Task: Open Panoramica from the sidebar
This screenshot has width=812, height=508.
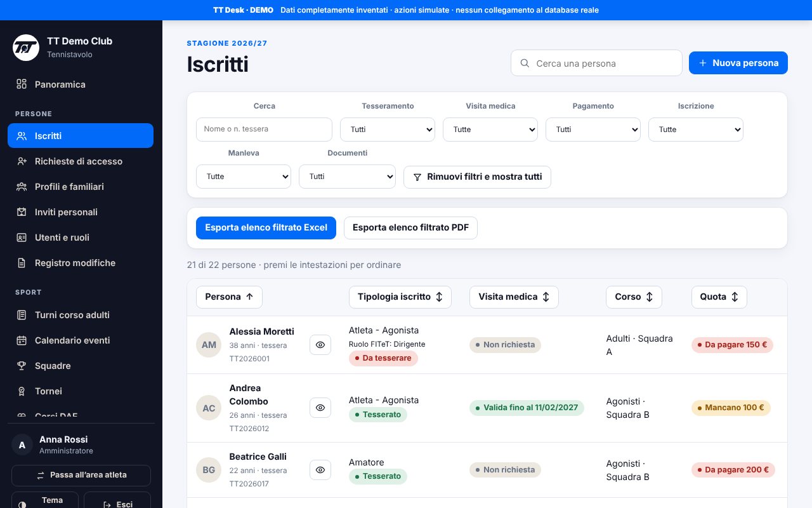Action: click(81, 84)
